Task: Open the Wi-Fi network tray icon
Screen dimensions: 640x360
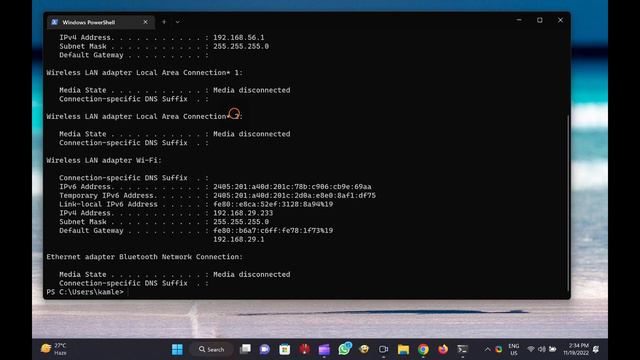Action: click(531, 349)
